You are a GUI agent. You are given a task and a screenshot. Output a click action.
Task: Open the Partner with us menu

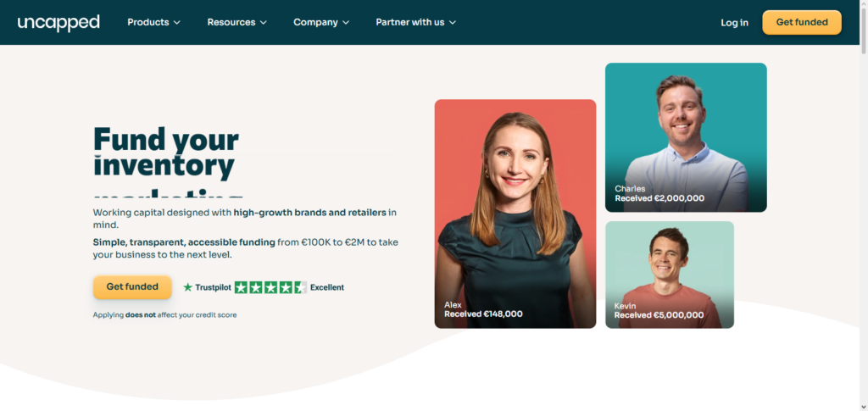415,23
